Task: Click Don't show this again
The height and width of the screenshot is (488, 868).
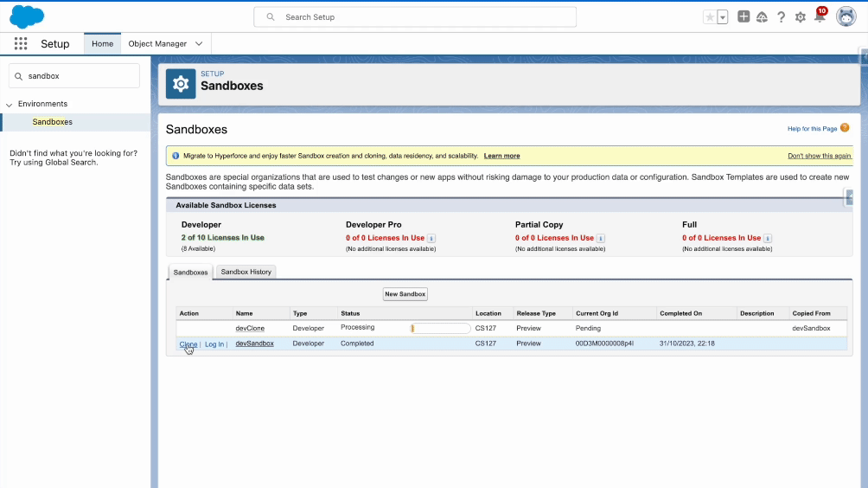Action: (x=820, y=157)
